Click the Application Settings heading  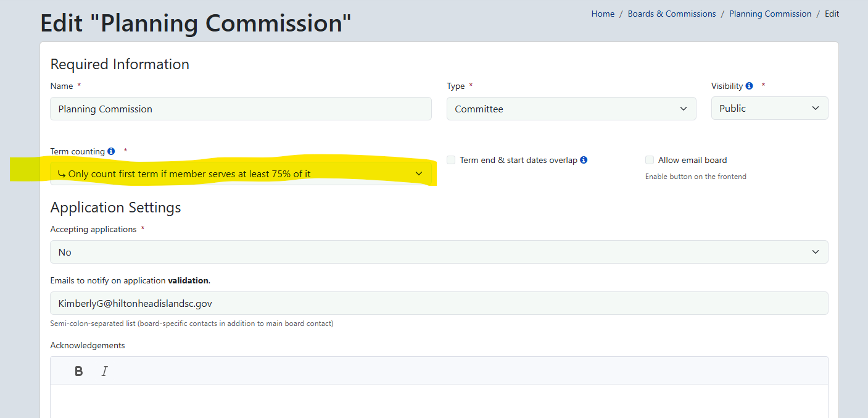(x=116, y=207)
